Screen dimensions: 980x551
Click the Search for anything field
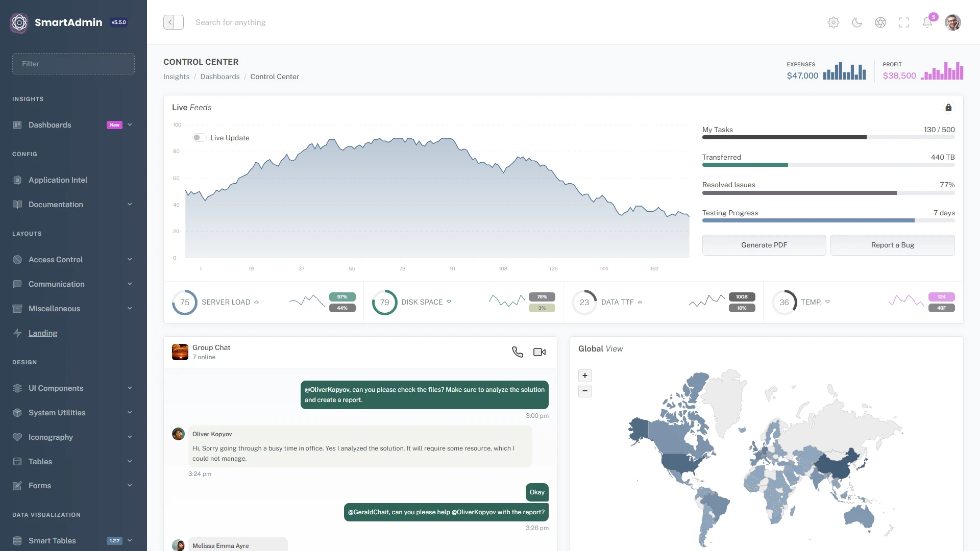231,22
